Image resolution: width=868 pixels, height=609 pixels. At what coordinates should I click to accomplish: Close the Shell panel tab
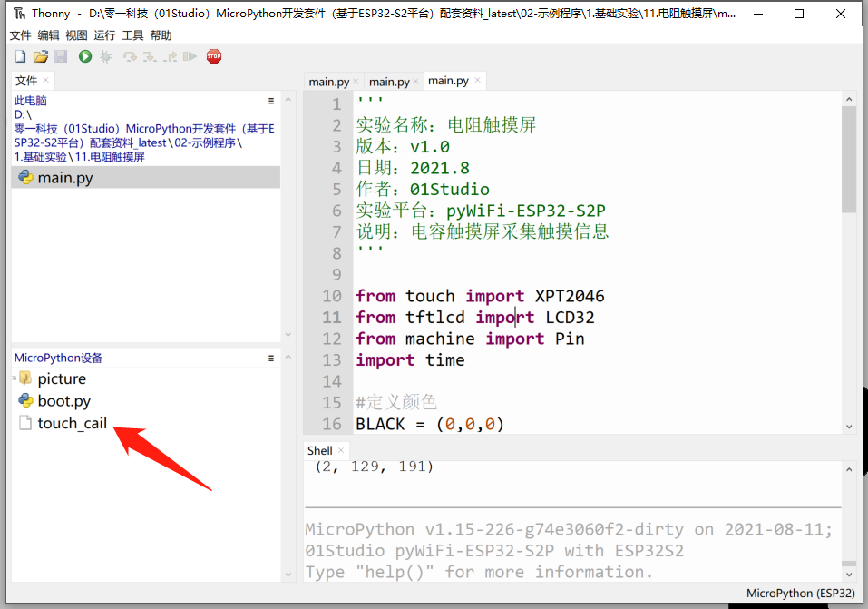click(x=342, y=450)
